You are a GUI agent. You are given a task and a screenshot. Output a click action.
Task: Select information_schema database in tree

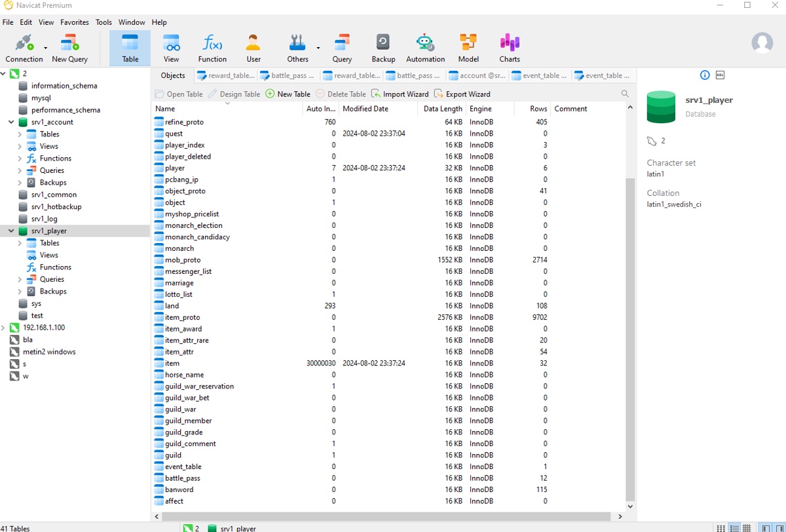coord(64,86)
